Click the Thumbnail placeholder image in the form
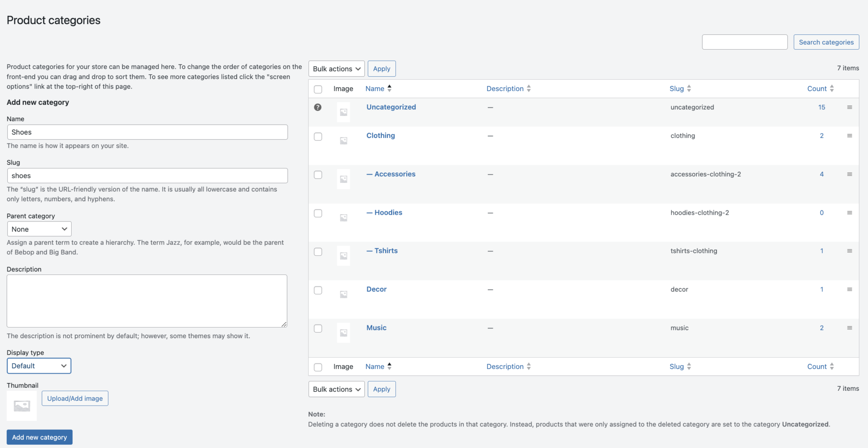The width and height of the screenshot is (868, 448). (x=22, y=406)
